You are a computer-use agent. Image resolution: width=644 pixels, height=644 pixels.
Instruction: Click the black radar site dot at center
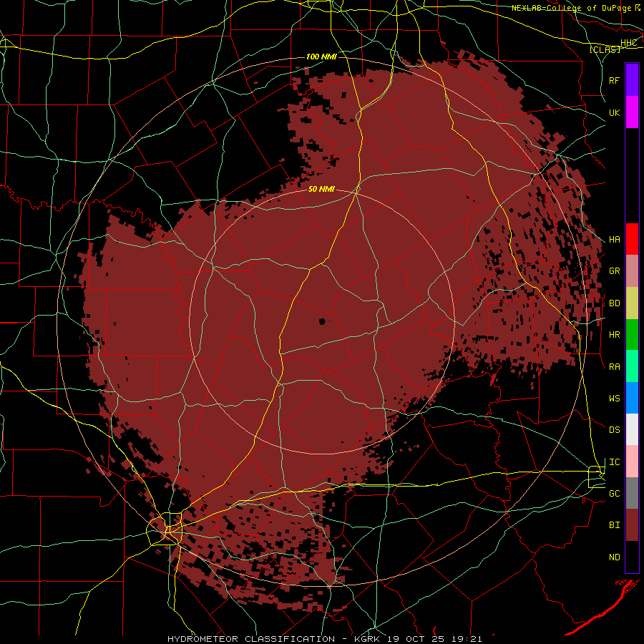(x=323, y=321)
